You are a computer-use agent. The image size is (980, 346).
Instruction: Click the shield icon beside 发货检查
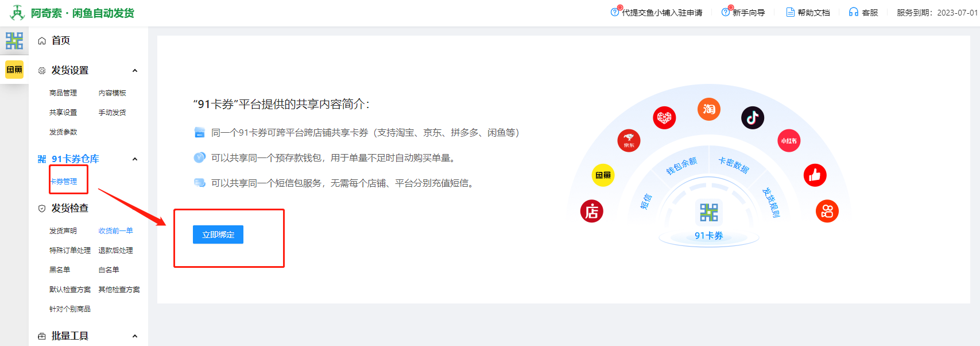pos(42,209)
